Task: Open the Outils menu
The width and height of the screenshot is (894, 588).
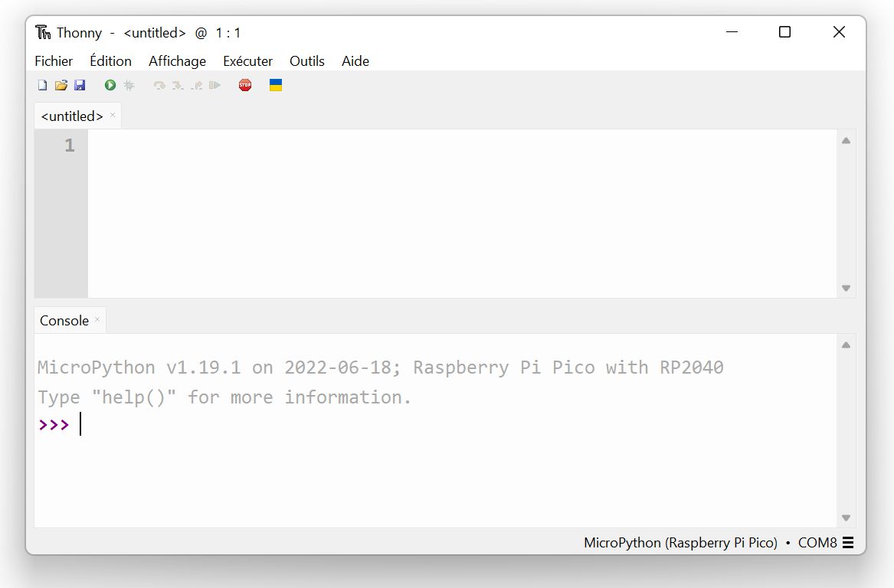Action: coord(306,61)
